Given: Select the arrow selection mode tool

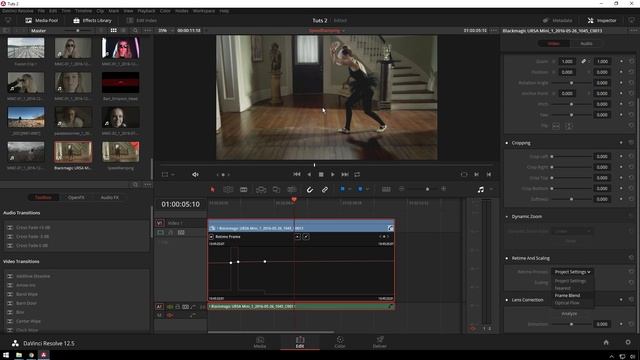Looking at the screenshot, I should pyautogui.click(x=213, y=189).
